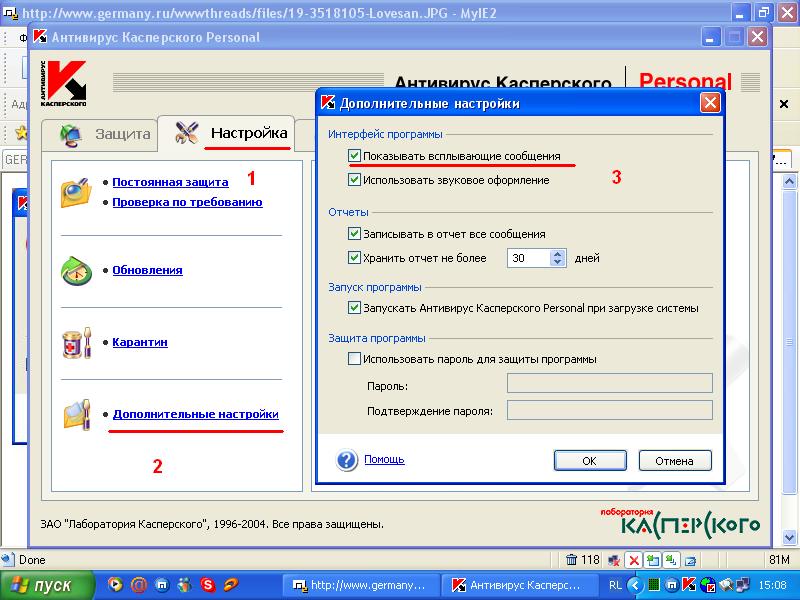Open the red S icon in Quick Launch
The height and width of the screenshot is (600, 800).
208,585
